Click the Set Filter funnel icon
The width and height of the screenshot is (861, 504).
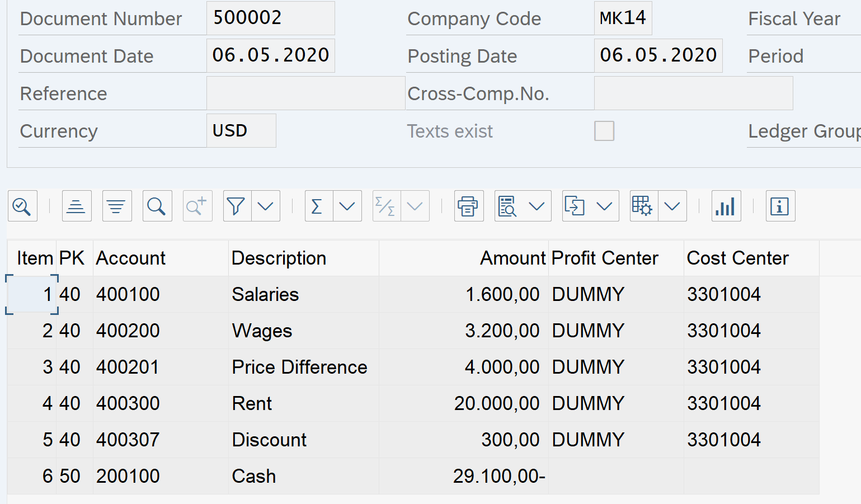click(237, 206)
